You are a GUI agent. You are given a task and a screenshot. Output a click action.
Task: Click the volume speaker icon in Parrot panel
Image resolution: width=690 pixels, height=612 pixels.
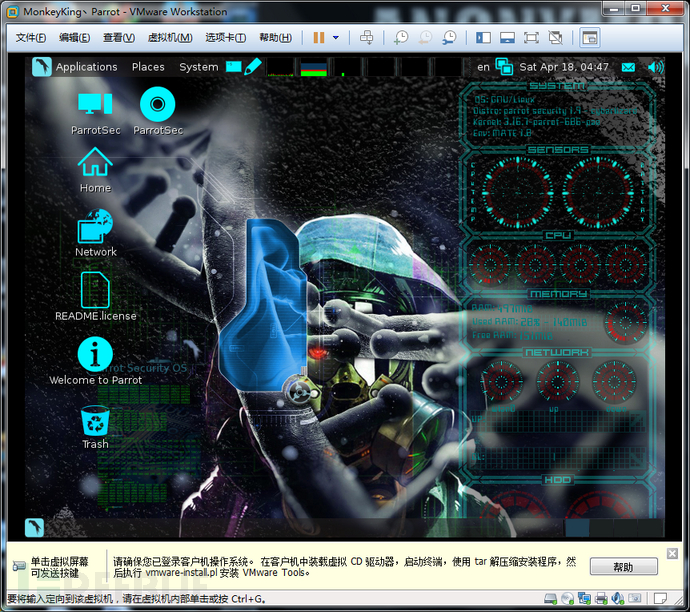(x=655, y=67)
